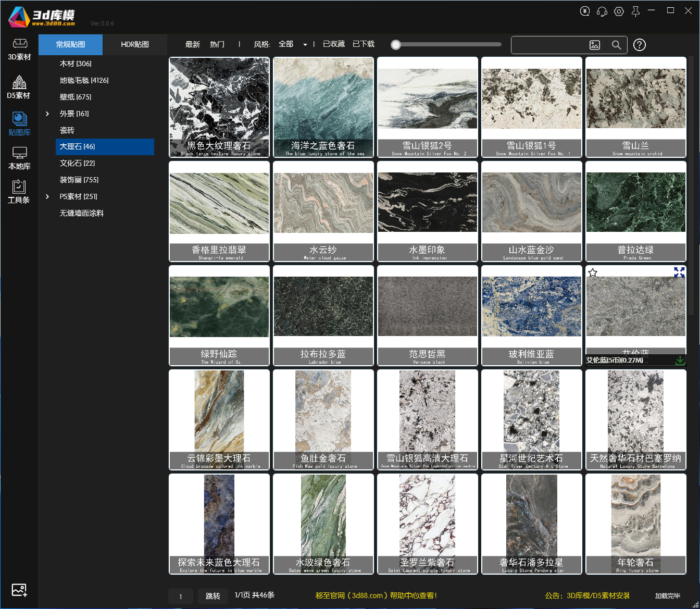This screenshot has width=700, height=609.
Task: Open the 普拉达绿 texture thumbnail
Action: [636, 212]
